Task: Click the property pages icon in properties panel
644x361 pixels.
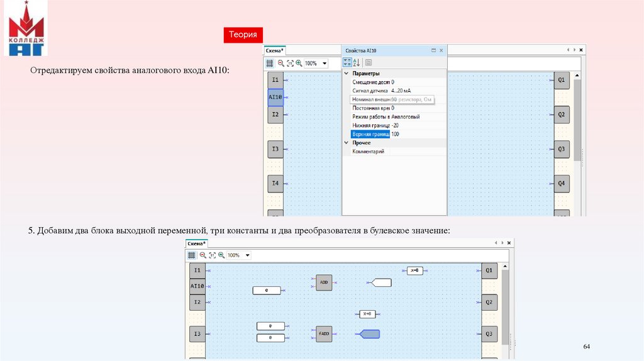Action: tap(369, 62)
